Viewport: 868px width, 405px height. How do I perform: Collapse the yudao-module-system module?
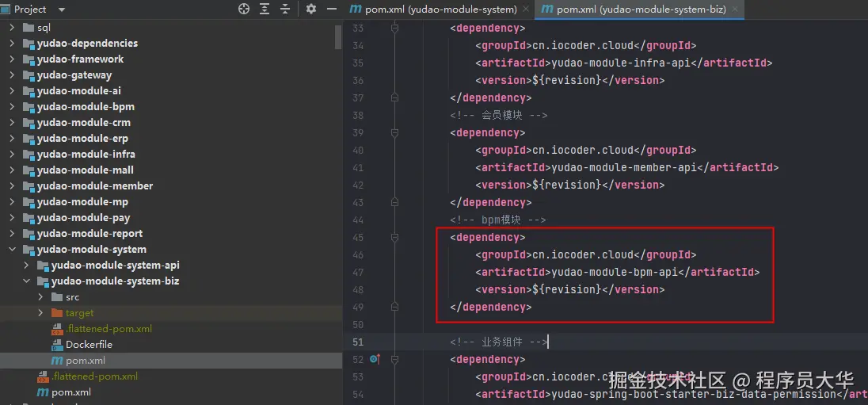(12, 250)
